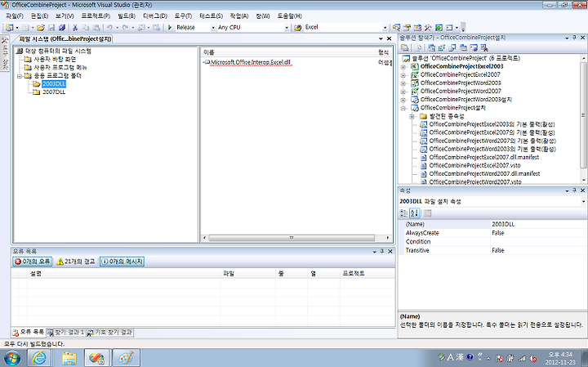The image size is (588, 367).
Task: Click the green Start Debugging arrow
Action: pos(170,28)
